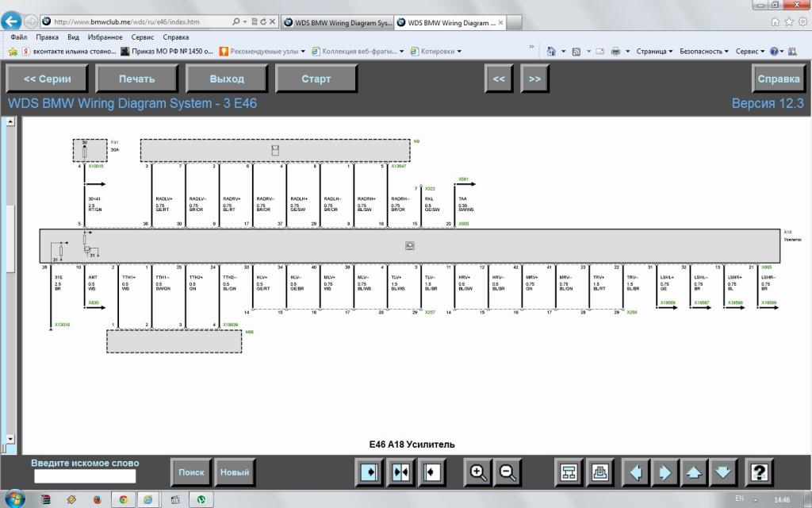Viewport: 812px width, 508px height.
Task: Click the zoom out magnifier icon
Action: (x=507, y=472)
